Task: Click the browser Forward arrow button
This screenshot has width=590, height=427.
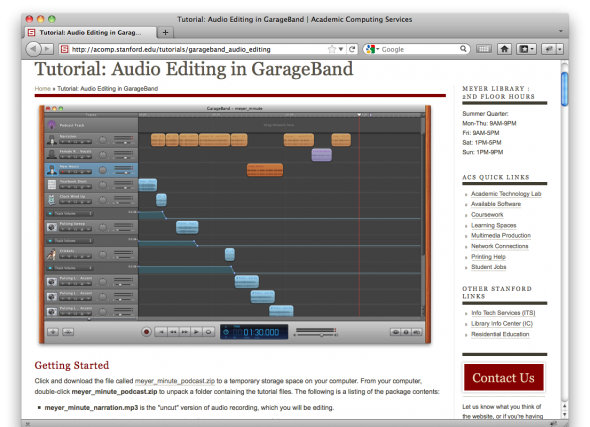Action: (47, 49)
